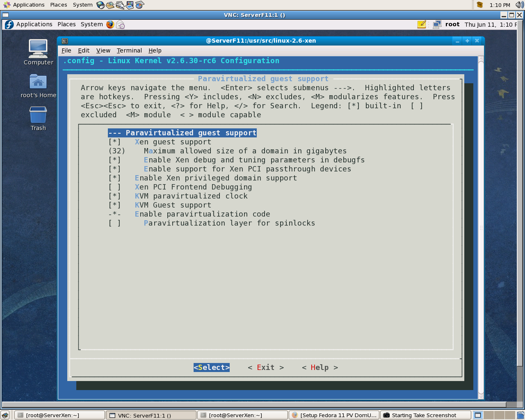
Task: Toggle Enable Xen debug and tuning parameters
Action: (x=237, y=160)
